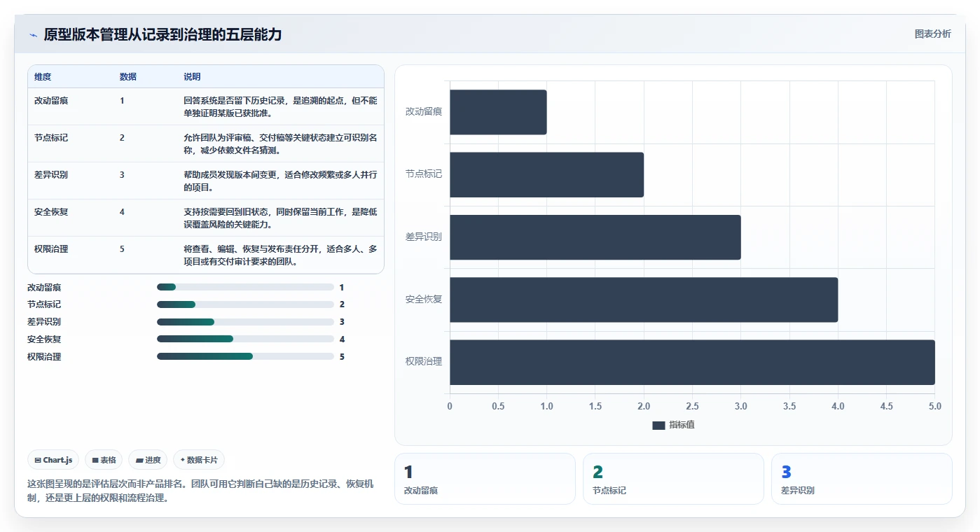
Task: Select the Chart.js tag chip
Action: [x=53, y=460]
